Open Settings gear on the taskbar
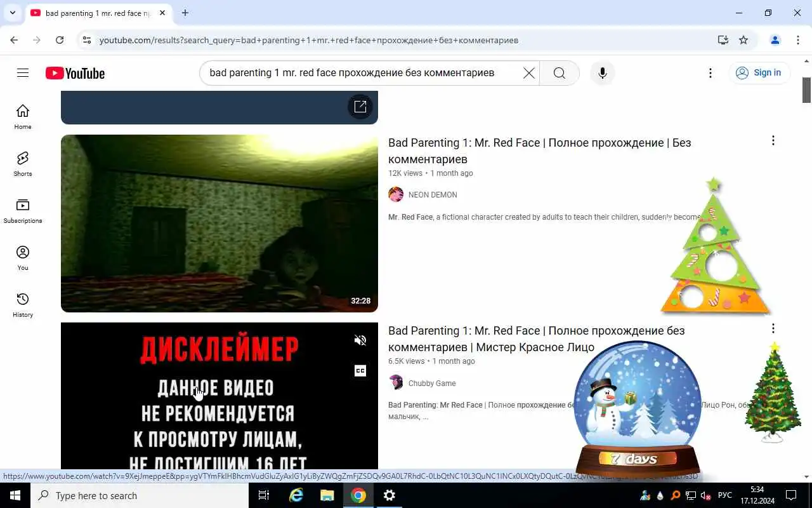812x508 pixels. (x=390, y=495)
